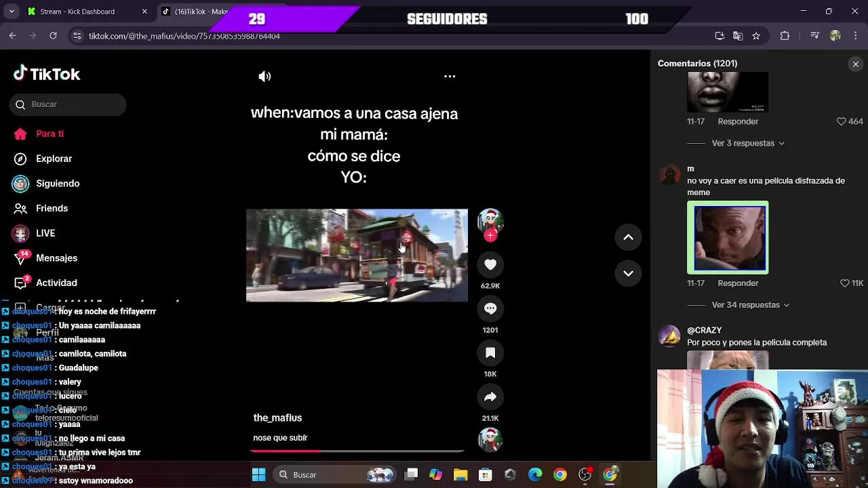
Task: Open the Chrome extensions puzzle icon
Action: (785, 36)
